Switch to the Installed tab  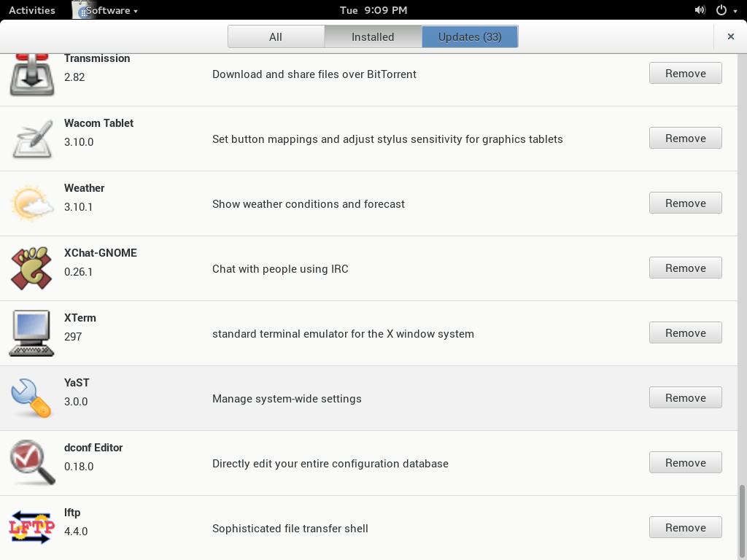point(373,36)
